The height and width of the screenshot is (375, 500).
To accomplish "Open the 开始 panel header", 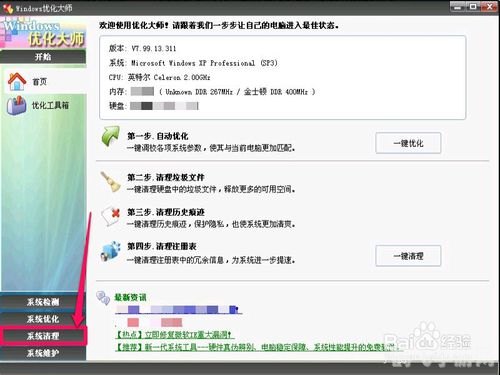I will (x=43, y=57).
